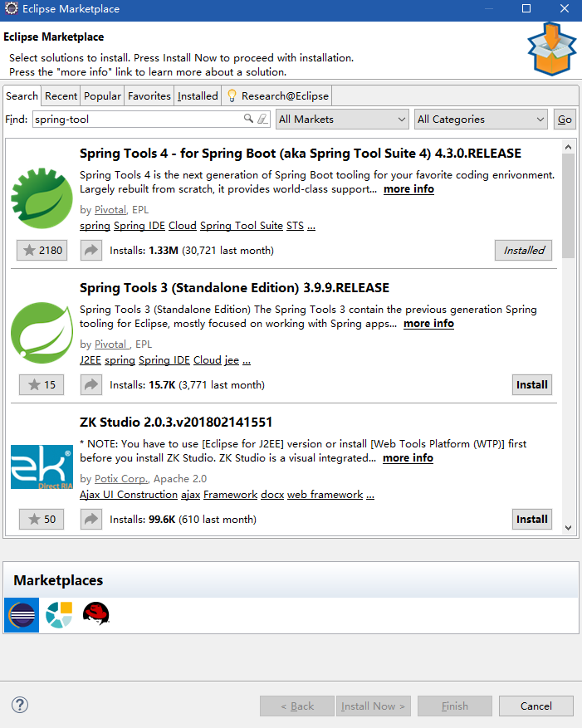
Task: Click Installed button for Spring Tools 4
Action: (x=524, y=251)
